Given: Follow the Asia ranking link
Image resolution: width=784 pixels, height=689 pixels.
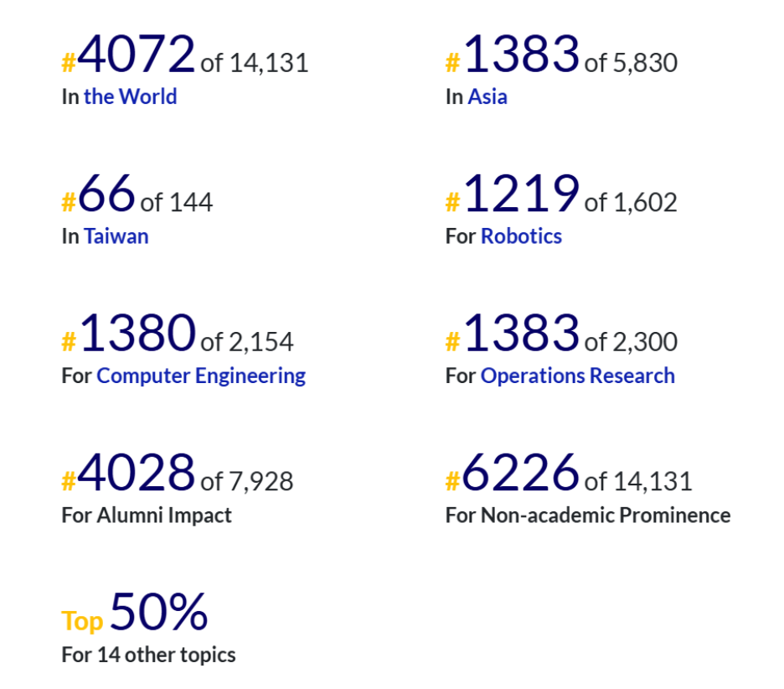Looking at the screenshot, I should 487,96.
